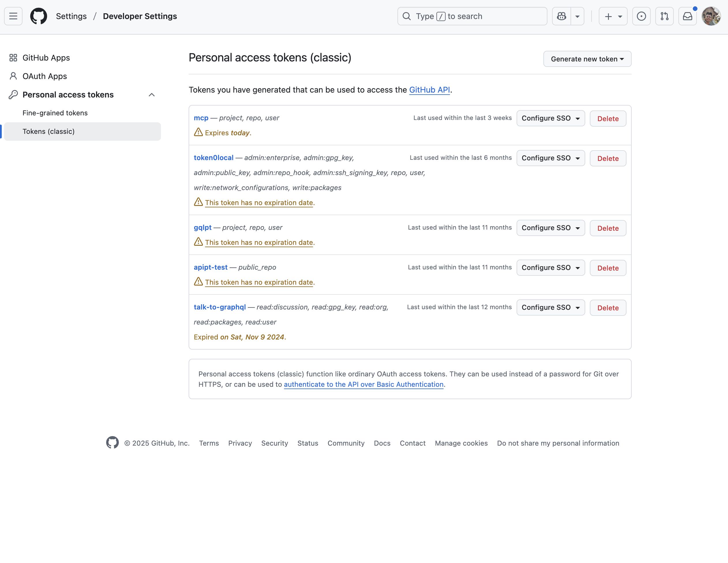The height and width of the screenshot is (563, 728).
Task: Open the issues icon in the header
Action: click(641, 16)
